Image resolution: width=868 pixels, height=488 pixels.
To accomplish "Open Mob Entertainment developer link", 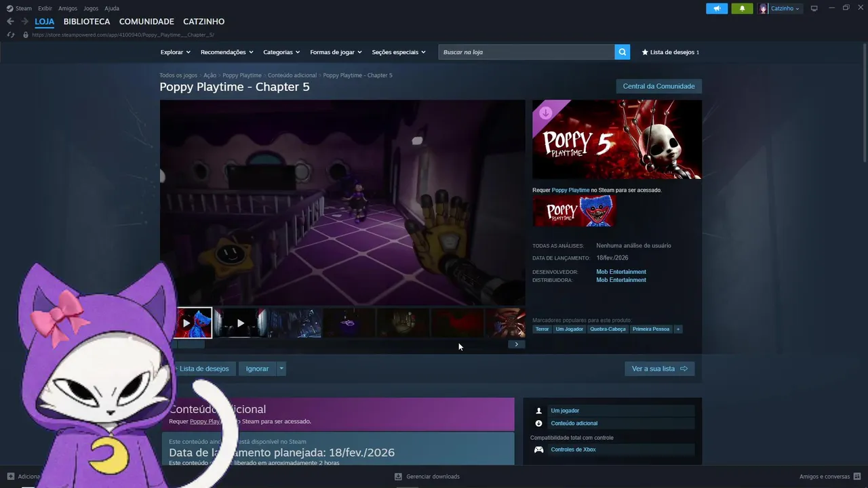I will click(x=621, y=272).
